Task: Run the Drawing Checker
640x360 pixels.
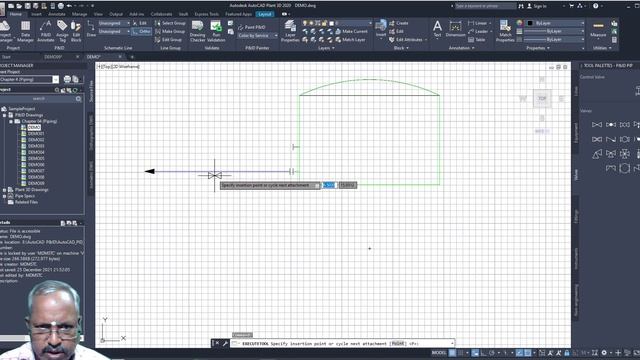Action: pyautogui.click(x=198, y=31)
